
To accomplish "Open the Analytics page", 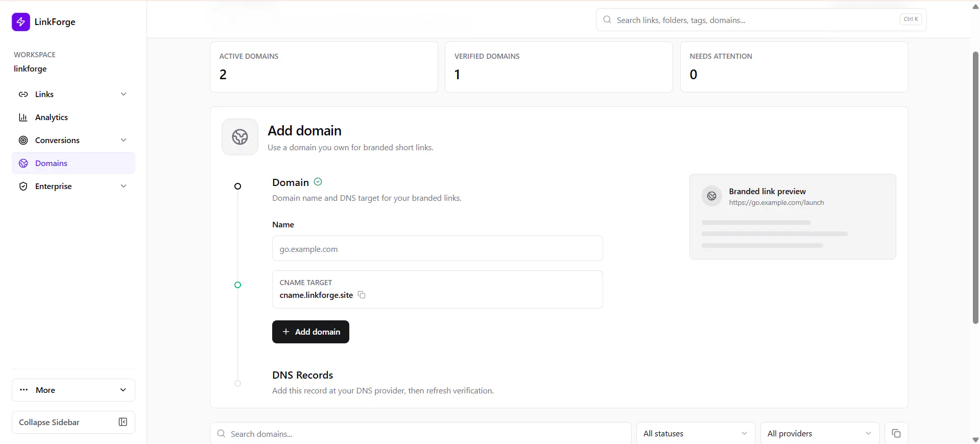I will click(x=74, y=118).
